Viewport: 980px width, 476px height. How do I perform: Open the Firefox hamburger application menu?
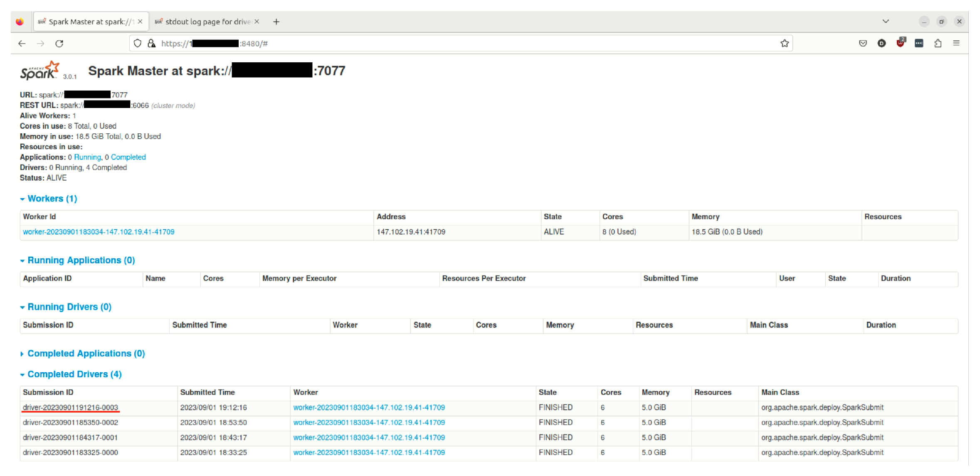956,43
